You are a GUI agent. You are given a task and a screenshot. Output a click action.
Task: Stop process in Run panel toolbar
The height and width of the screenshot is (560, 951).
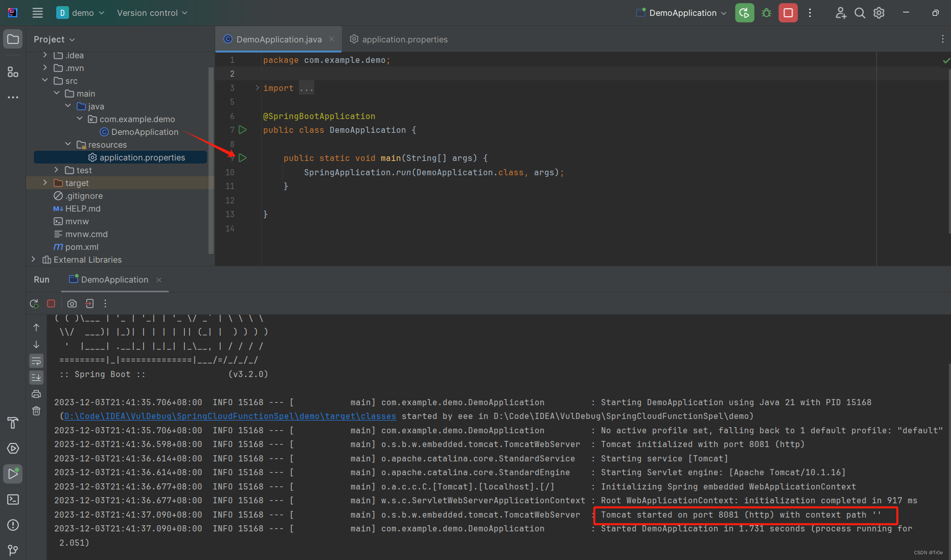coord(51,304)
